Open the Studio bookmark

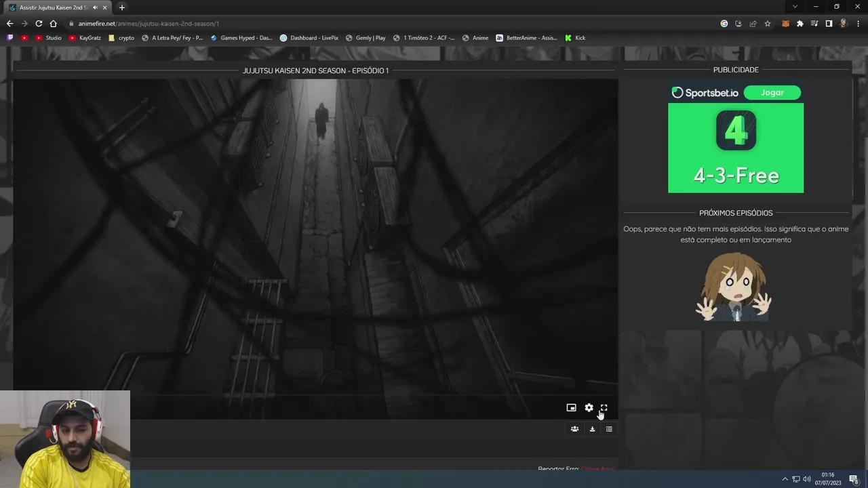pyautogui.click(x=48, y=38)
